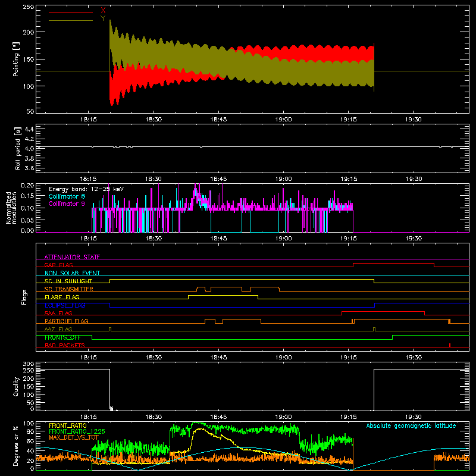Image resolution: width=476 pixels, height=476 pixels.
Task: Click the orange MAX_DET_VS_TOT legend entry
Action: tap(73, 437)
